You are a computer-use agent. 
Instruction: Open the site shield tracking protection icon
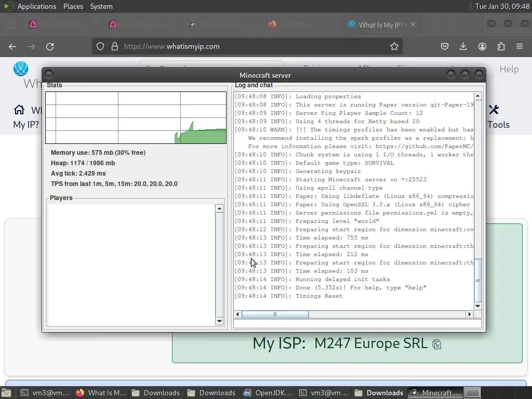(x=100, y=46)
